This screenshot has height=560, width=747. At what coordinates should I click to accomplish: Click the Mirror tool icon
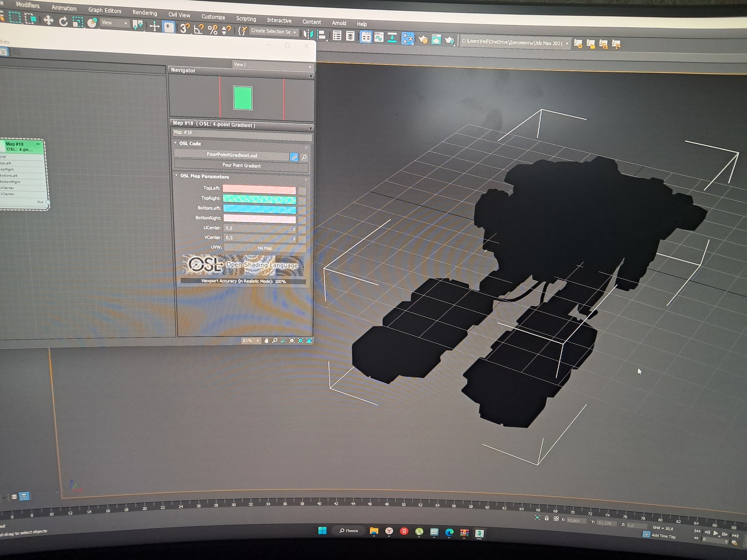(x=308, y=34)
